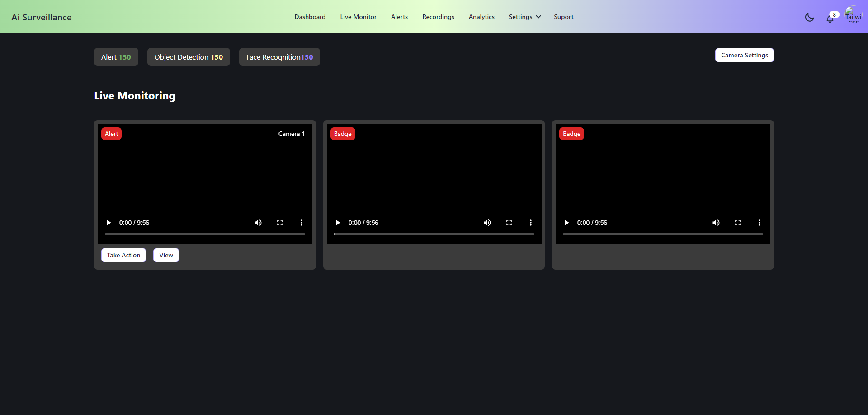Open Live Monitor nav item

coord(358,17)
